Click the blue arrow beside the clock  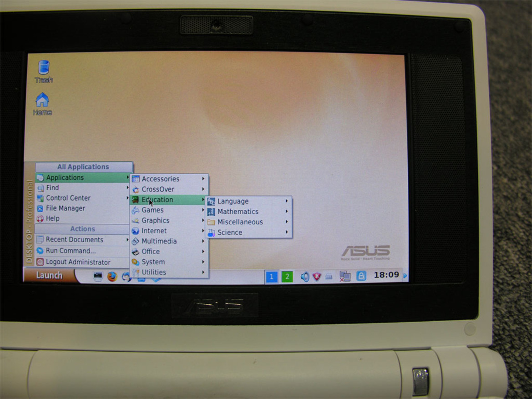pyautogui.click(x=405, y=276)
